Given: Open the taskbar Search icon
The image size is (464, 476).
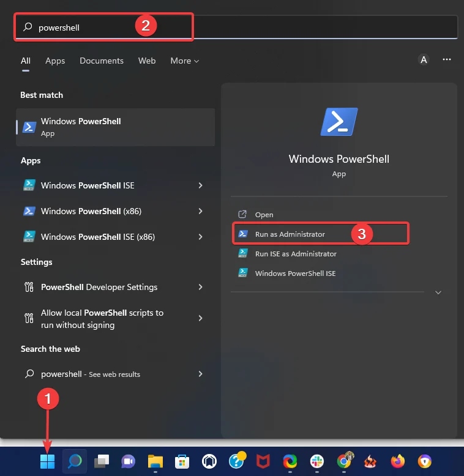Looking at the screenshot, I should pos(75,461).
